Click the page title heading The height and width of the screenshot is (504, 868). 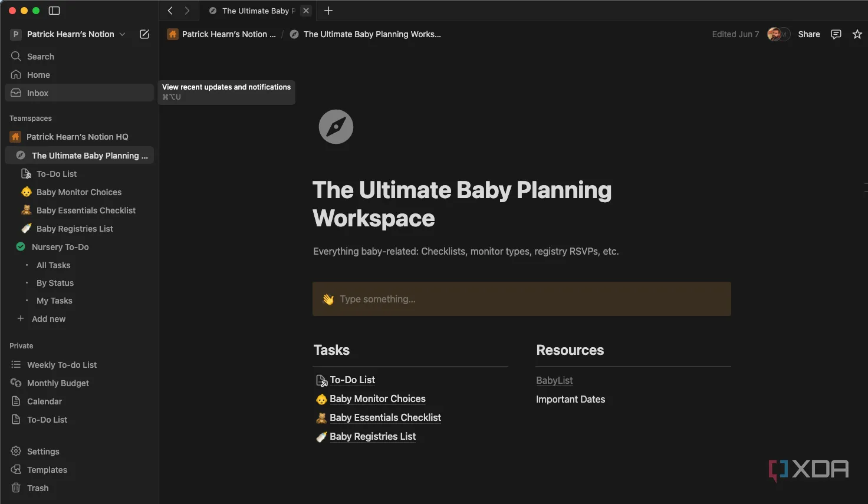pos(462,204)
